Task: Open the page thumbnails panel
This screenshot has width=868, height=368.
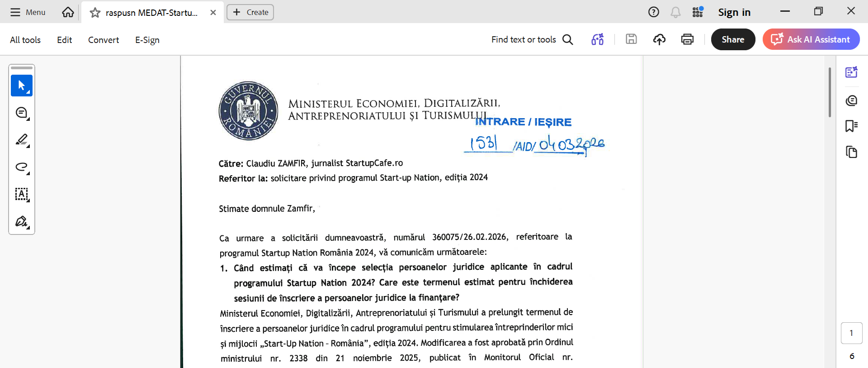Action: (851, 152)
